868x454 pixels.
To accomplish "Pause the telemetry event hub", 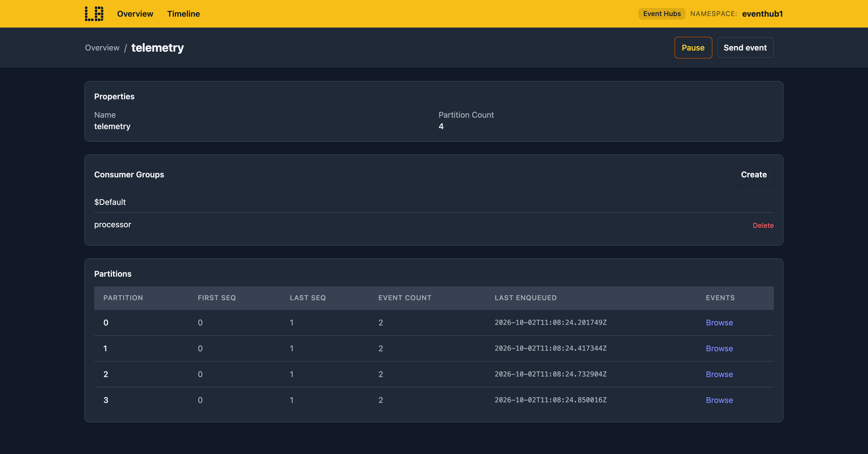I will click(x=693, y=47).
